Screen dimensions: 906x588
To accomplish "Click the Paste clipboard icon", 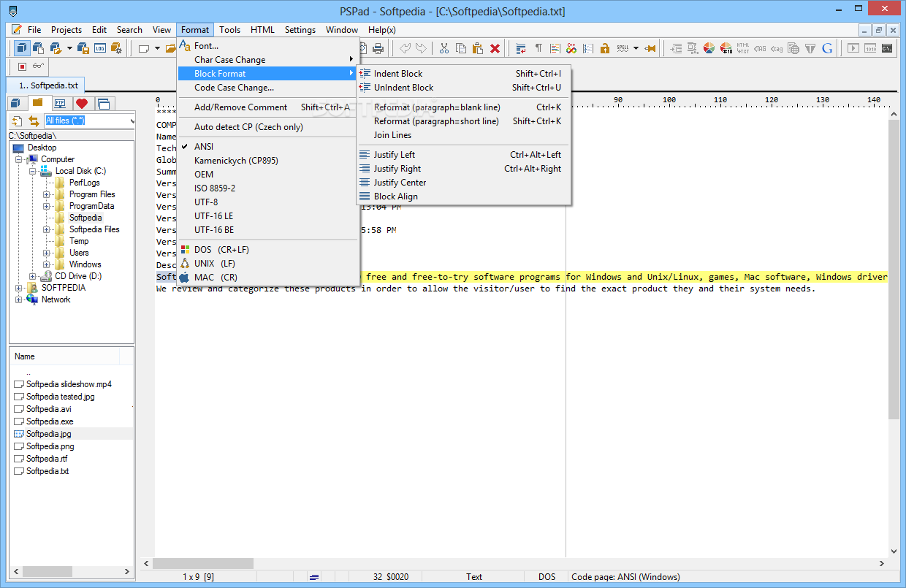I will [478, 48].
